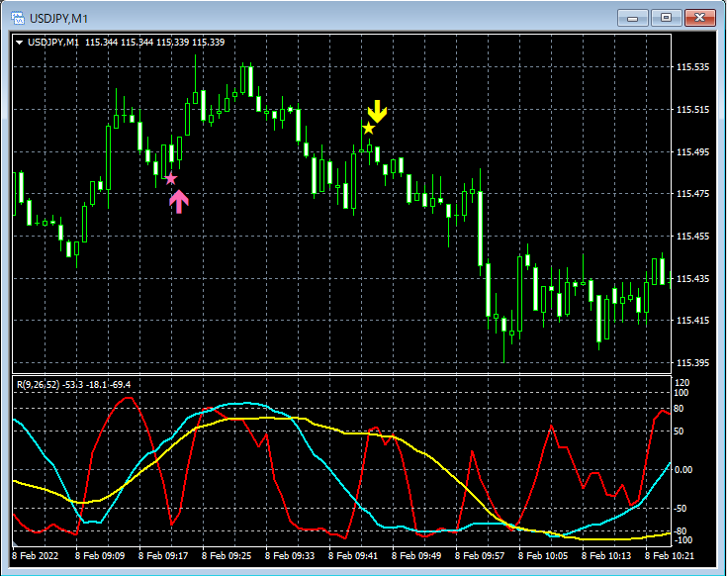Click the 8 Feb 2022 time label
This screenshot has width=728, height=576.
click(36, 556)
